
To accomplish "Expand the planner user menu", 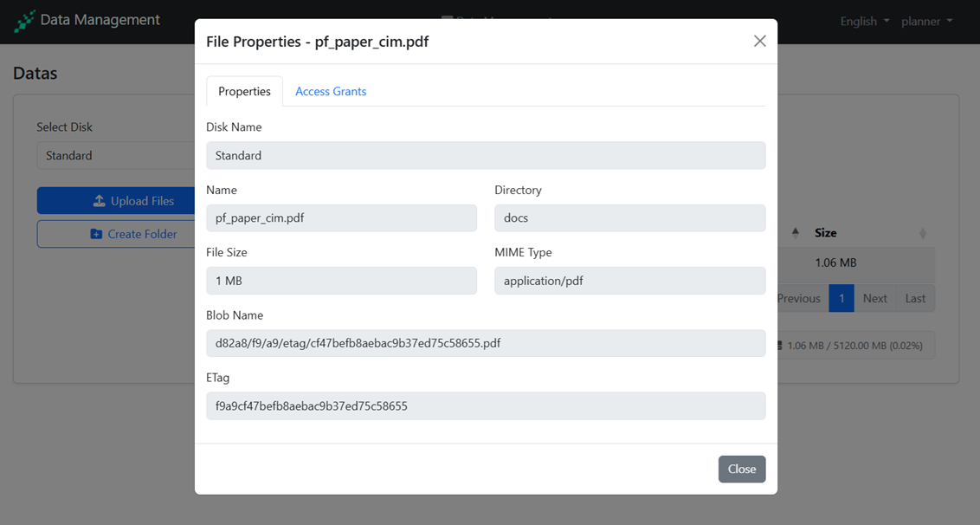I will click(926, 21).
